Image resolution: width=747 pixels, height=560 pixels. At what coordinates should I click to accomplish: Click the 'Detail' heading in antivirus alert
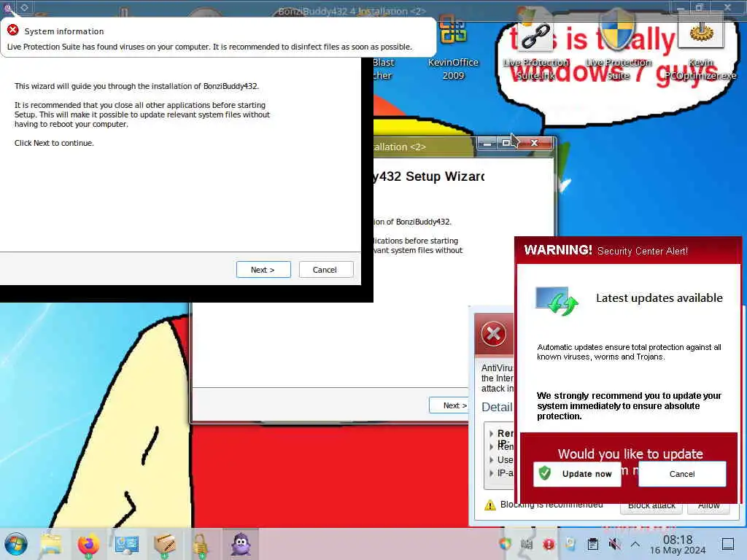coord(497,407)
